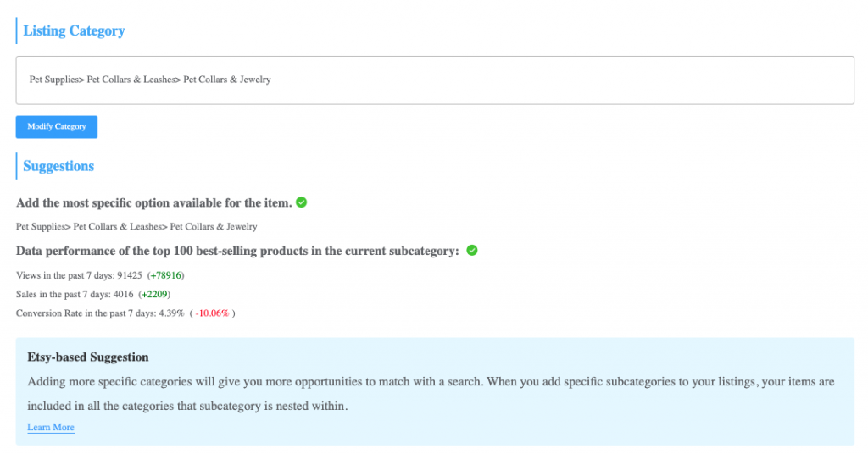Click green checkmark beside specific option suggestion
The height and width of the screenshot is (454, 868).
[301, 202]
